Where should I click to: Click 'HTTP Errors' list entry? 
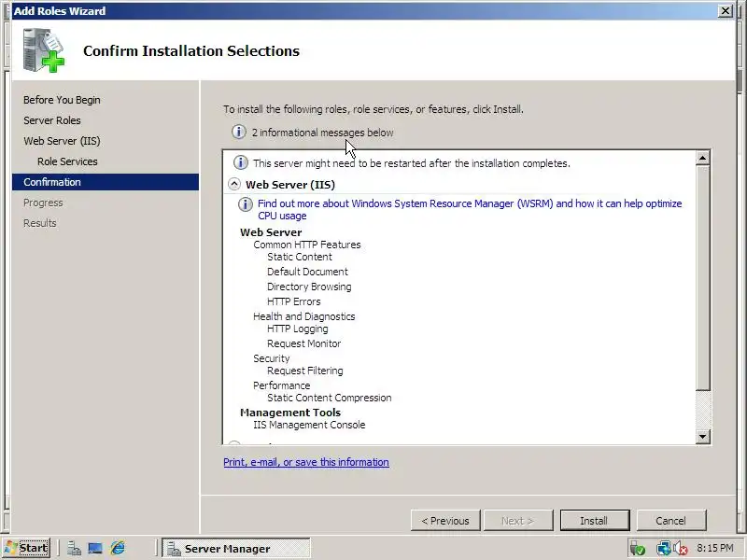point(293,301)
